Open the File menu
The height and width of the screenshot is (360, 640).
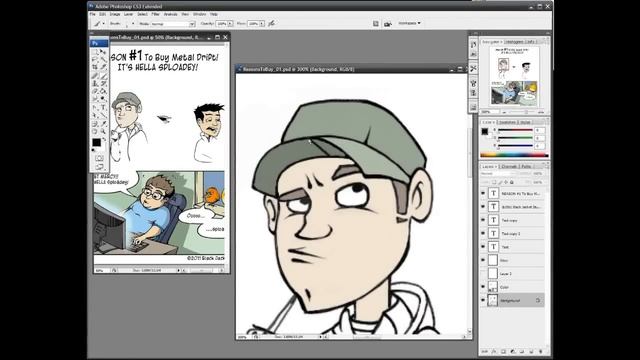(x=93, y=14)
